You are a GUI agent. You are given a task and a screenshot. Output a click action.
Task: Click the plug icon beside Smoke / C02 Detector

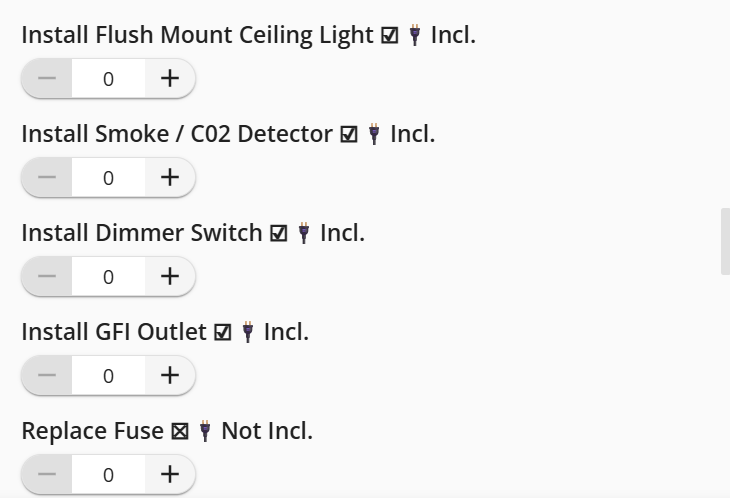point(374,135)
